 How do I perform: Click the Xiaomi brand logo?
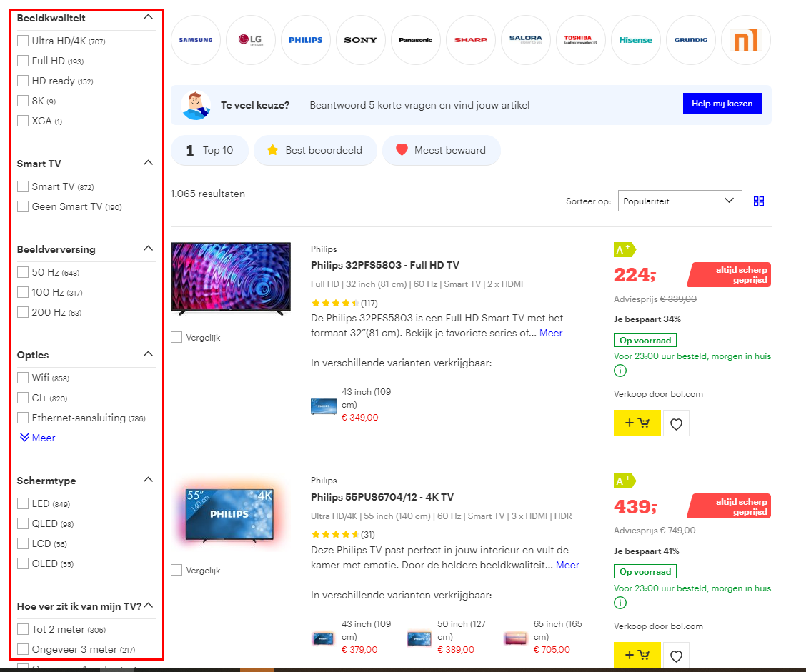tap(745, 40)
